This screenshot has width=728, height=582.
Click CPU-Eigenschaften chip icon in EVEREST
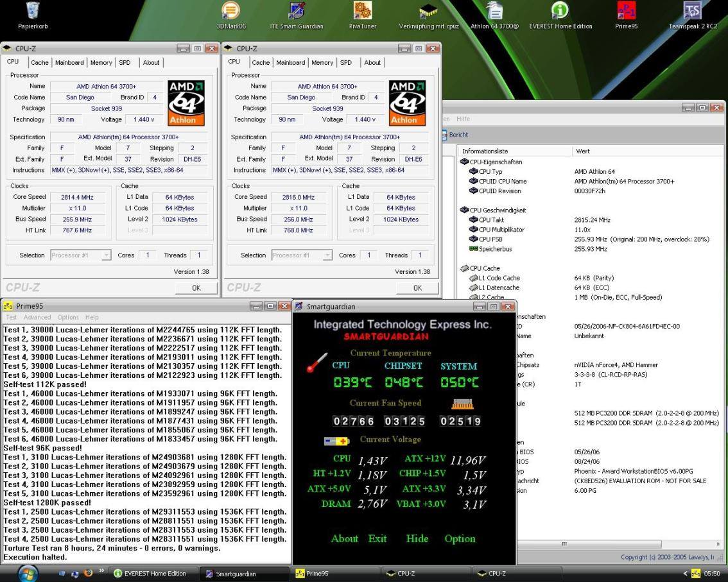click(x=464, y=162)
